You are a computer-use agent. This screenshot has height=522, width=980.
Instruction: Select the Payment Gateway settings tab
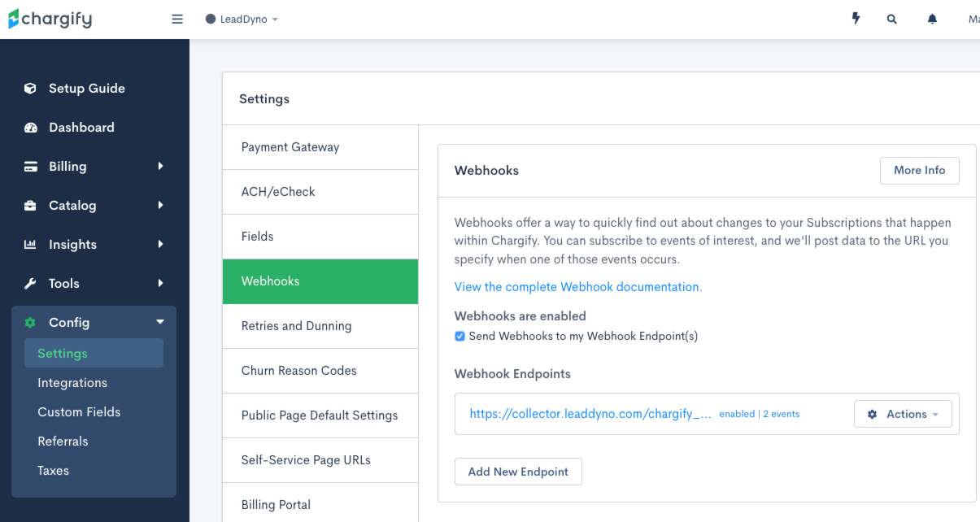pos(320,147)
